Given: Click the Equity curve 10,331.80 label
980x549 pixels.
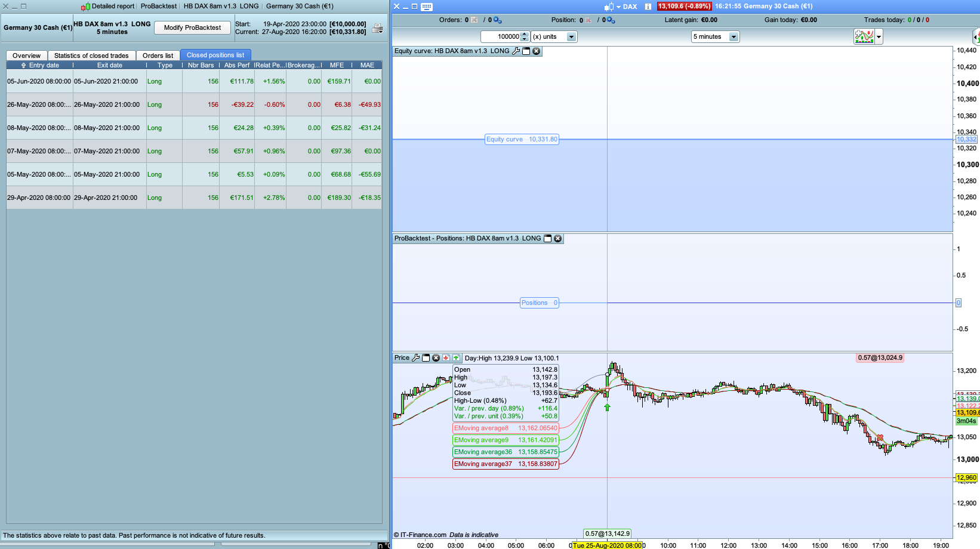Looking at the screenshot, I should (522, 140).
